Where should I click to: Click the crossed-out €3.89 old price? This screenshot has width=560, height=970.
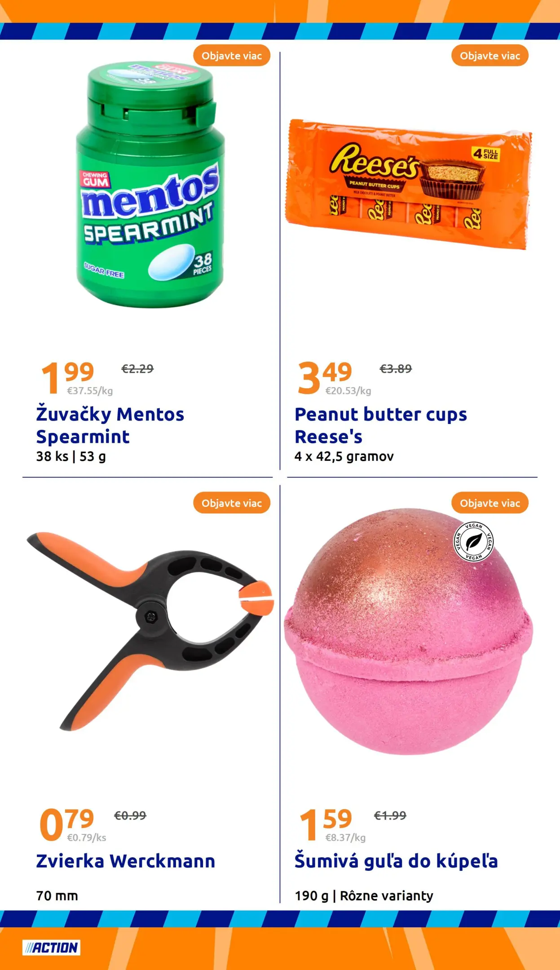[396, 369]
